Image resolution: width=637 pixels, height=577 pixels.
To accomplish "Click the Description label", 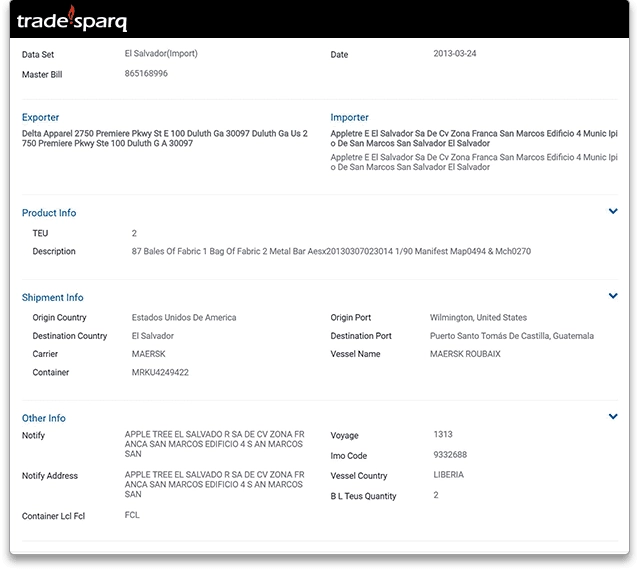I will click(54, 251).
